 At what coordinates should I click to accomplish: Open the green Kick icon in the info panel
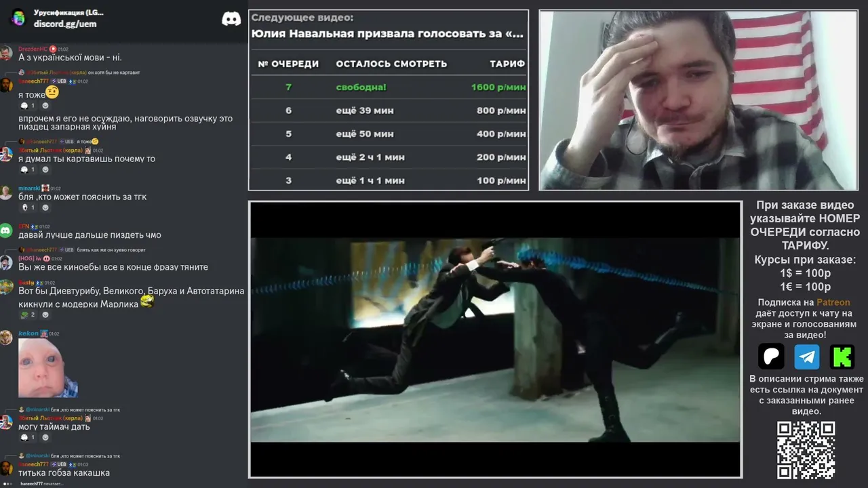point(842,357)
